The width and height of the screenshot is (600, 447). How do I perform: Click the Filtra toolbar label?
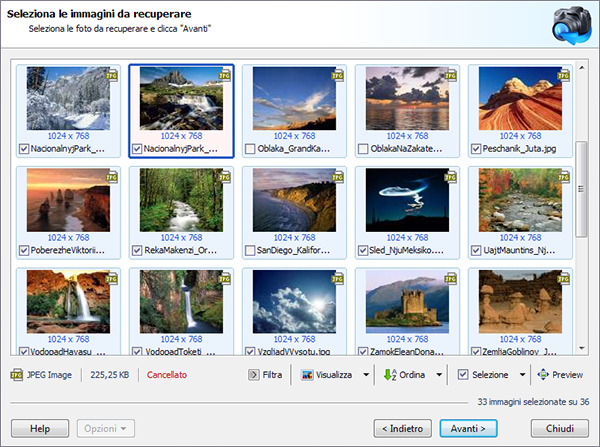(x=272, y=375)
